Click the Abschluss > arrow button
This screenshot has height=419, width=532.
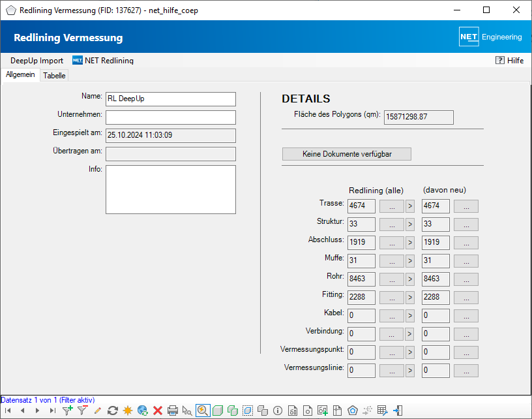[410, 243]
